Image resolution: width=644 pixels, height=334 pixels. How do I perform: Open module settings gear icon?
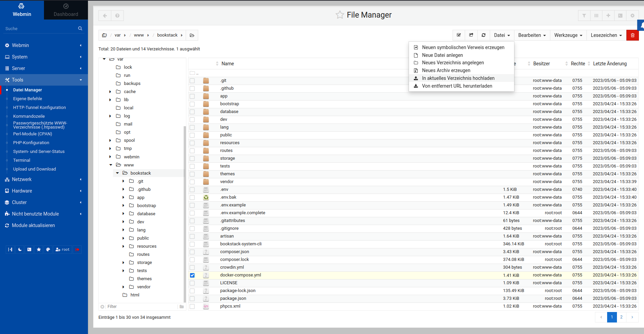[632, 16]
